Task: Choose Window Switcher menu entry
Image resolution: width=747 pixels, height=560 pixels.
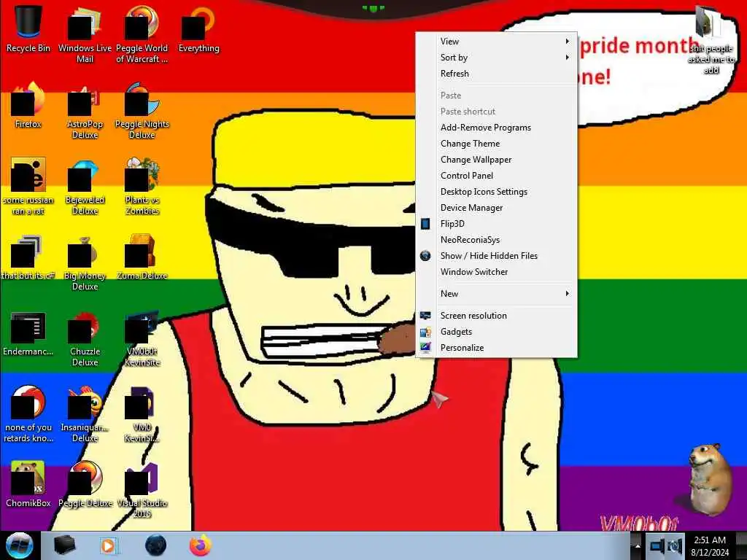Action: pyautogui.click(x=496, y=272)
